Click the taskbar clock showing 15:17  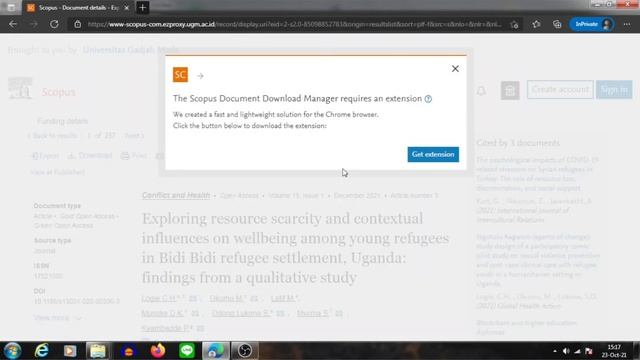[614, 351]
